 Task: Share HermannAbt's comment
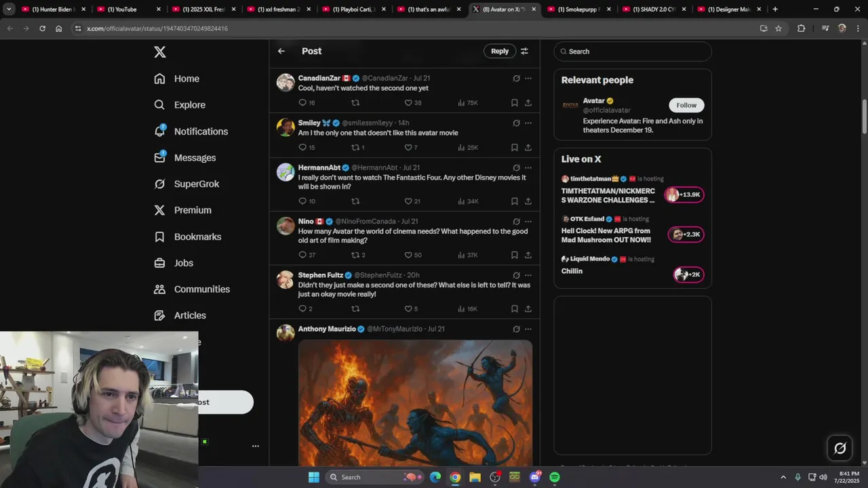click(x=528, y=201)
